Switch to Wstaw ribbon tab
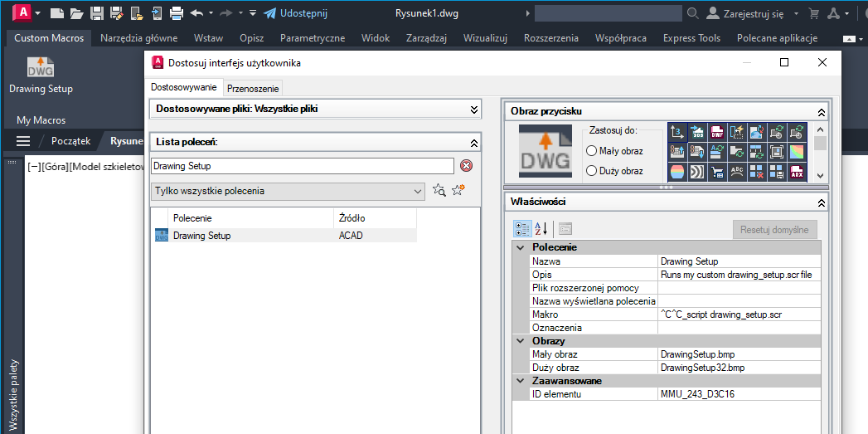Image resolution: width=868 pixels, height=434 pixels. [208, 38]
